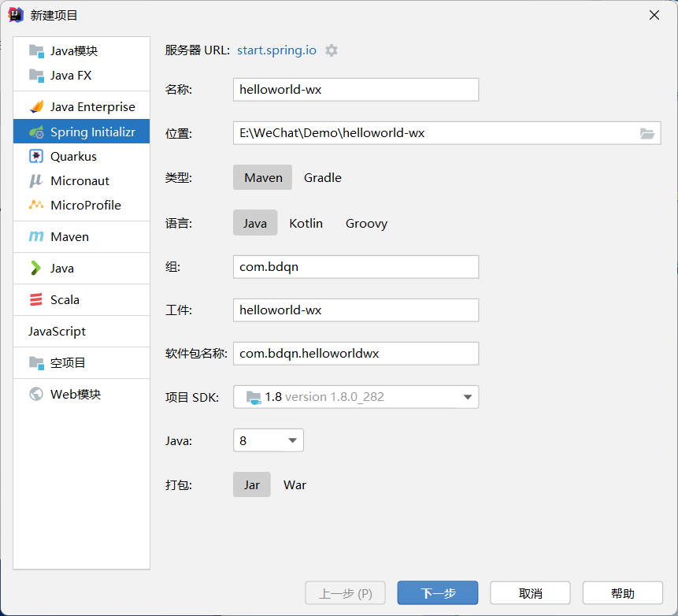Screen dimensions: 678x616
Task: Select Maven project type
Action: tap(263, 177)
